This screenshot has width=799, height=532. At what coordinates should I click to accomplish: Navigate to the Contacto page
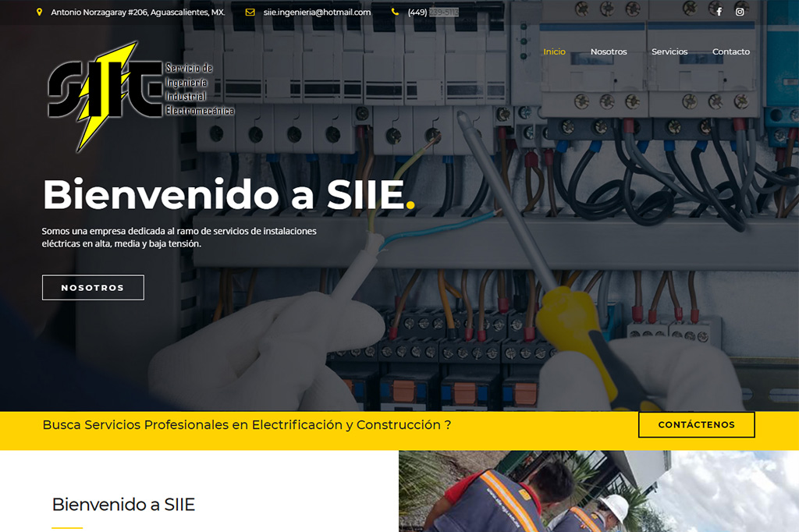point(730,51)
